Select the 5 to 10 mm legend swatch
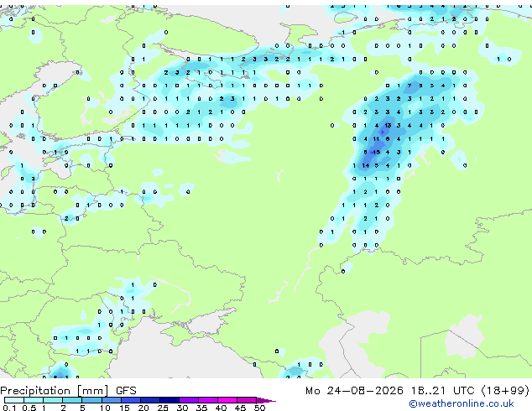Image resolution: width=532 pixels, height=411 pixels. [x=91, y=400]
